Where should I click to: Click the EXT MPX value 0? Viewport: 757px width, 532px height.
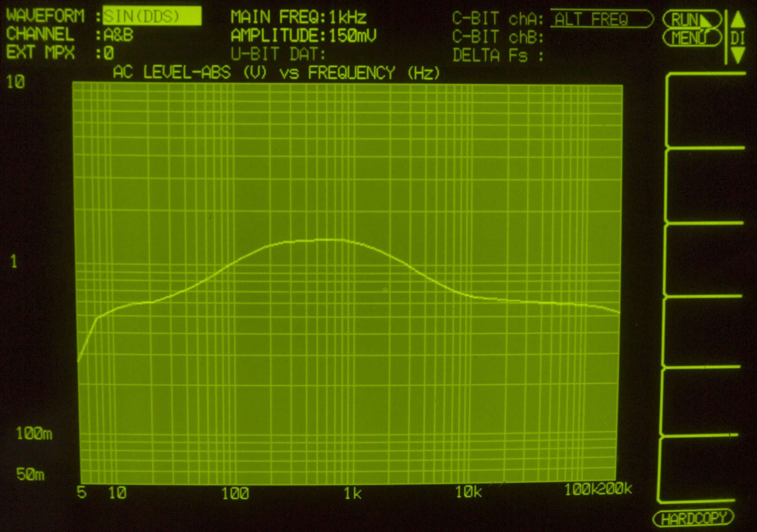point(109,53)
